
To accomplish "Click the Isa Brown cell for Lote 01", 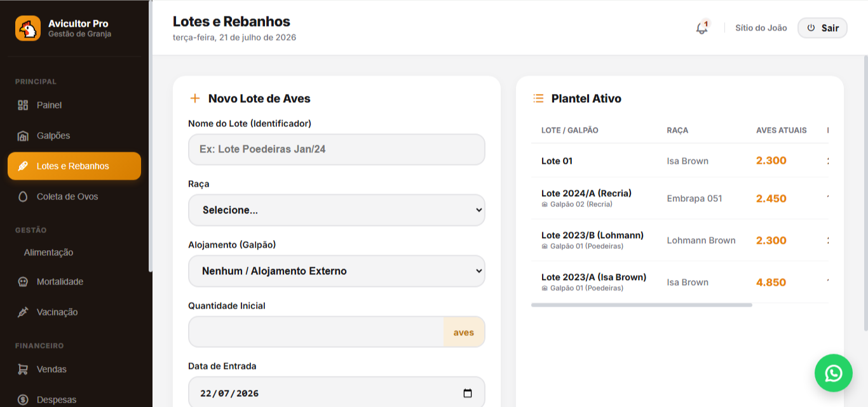I will 688,161.
